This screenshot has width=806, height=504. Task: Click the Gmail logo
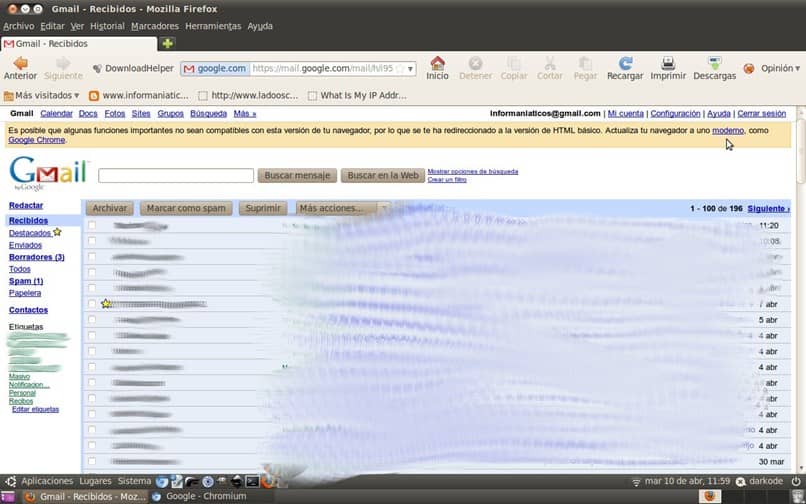click(49, 173)
